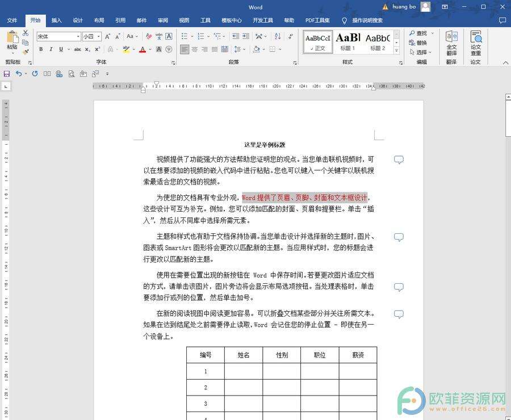Switch to the 布局 (Layout) tab
Screen dimensions: 511x420
click(x=99, y=20)
